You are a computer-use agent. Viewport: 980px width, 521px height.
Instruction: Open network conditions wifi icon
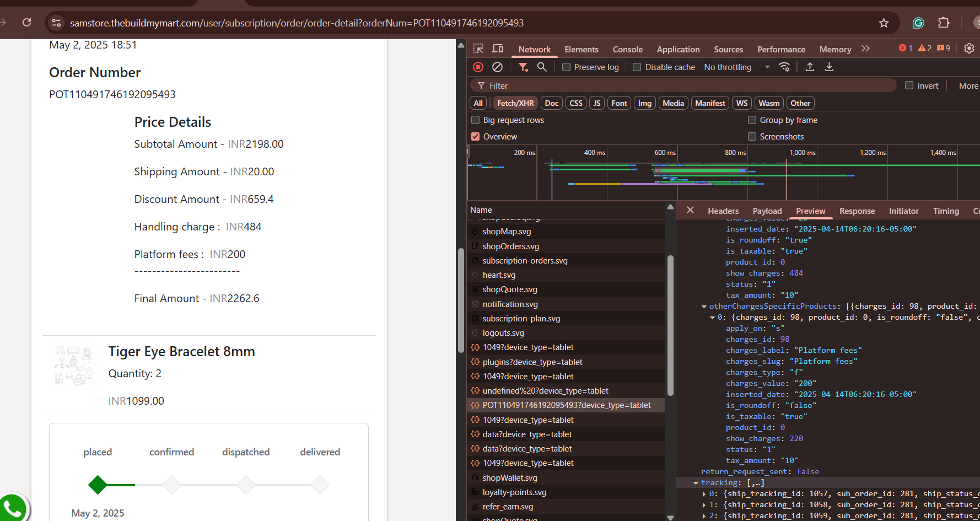point(784,67)
